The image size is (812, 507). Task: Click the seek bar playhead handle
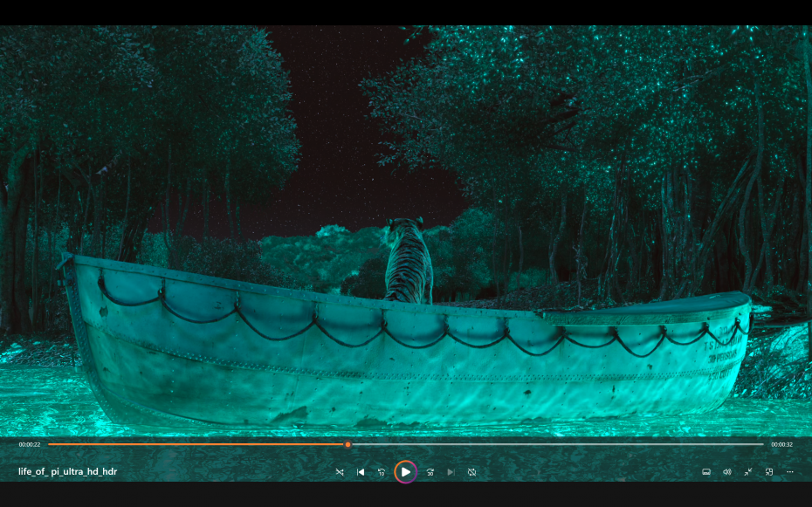click(348, 444)
